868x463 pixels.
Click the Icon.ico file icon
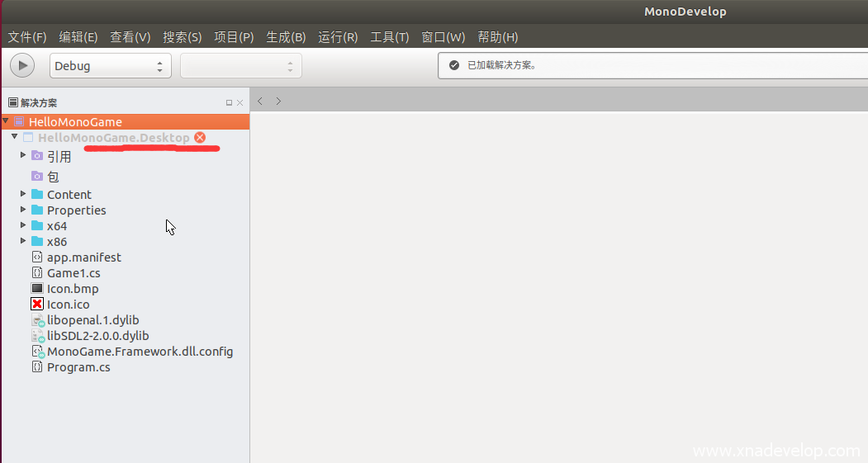click(x=37, y=305)
